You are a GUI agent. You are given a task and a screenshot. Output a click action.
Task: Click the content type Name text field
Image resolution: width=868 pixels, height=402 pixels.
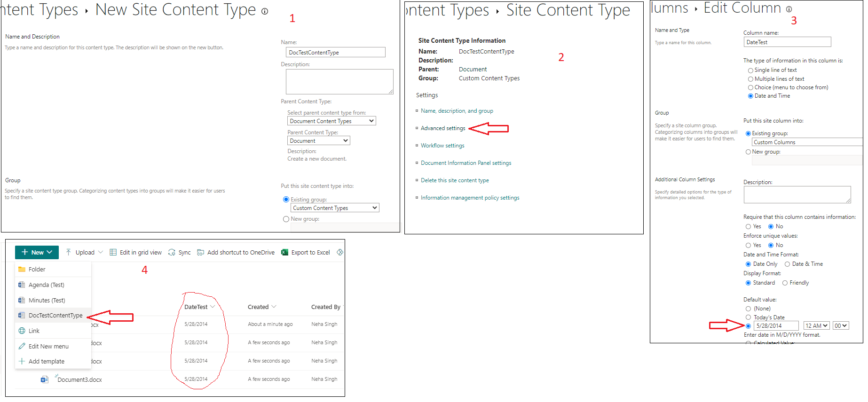pos(336,52)
